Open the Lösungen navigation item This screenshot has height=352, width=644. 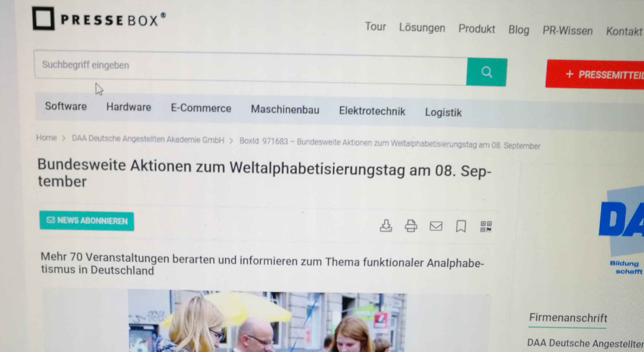422,28
